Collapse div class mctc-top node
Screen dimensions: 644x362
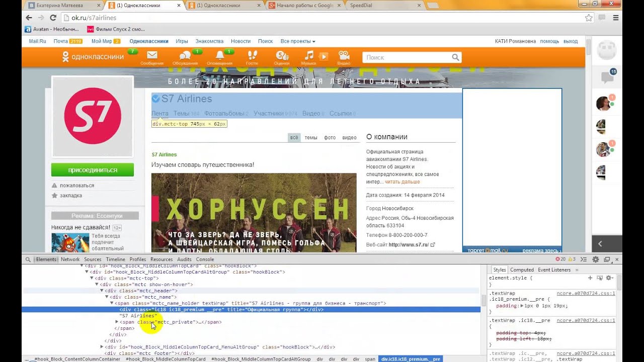pos(92,278)
